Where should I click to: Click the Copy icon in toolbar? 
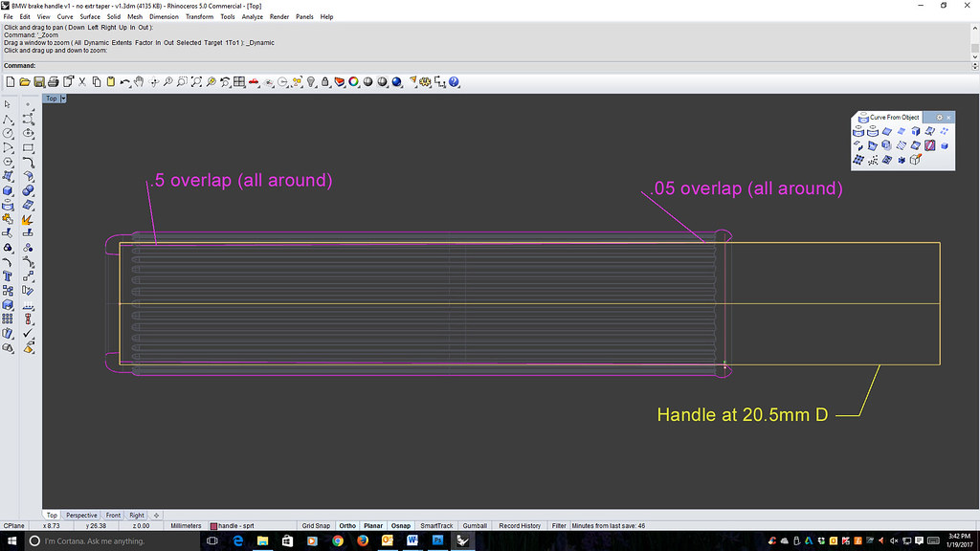pos(97,82)
